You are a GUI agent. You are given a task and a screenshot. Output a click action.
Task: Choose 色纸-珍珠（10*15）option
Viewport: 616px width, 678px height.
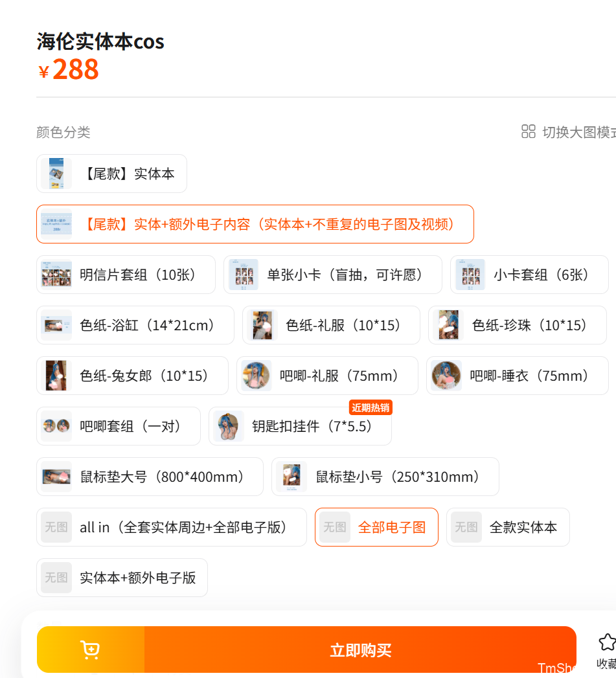point(518,325)
